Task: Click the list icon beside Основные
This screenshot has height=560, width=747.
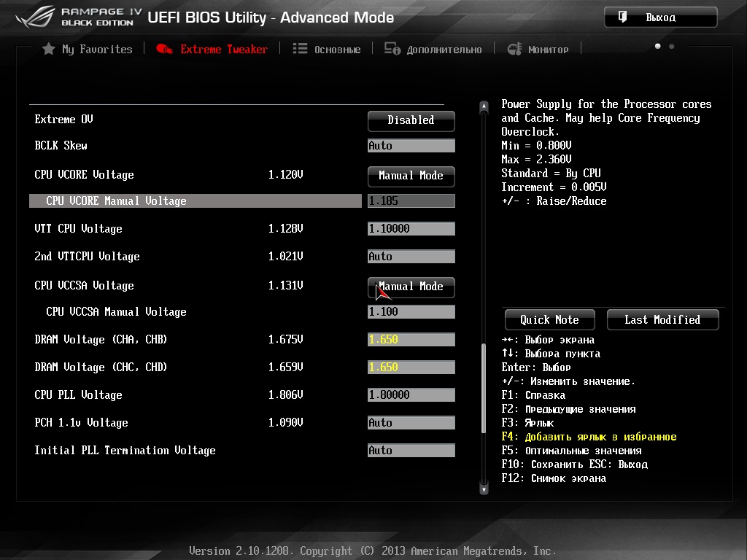Action: [300, 49]
